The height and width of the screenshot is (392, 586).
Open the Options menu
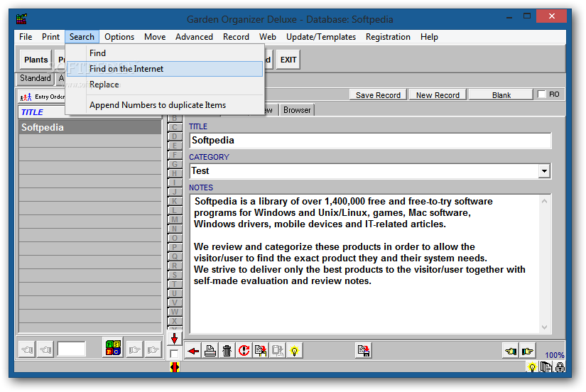[119, 37]
